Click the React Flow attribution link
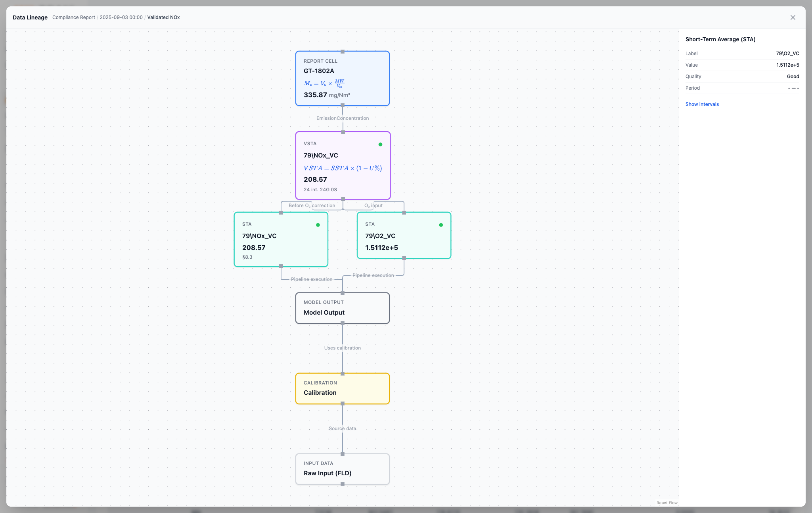Viewport: 812px width, 513px height. tap(667, 503)
